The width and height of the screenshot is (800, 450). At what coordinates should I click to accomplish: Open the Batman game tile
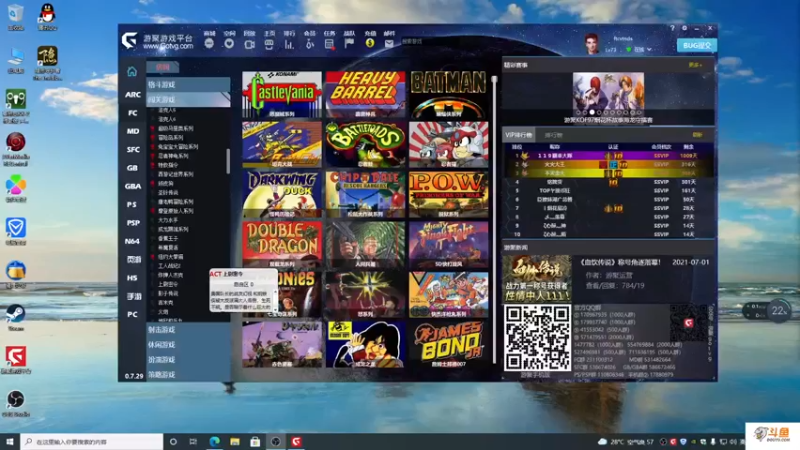click(x=448, y=94)
